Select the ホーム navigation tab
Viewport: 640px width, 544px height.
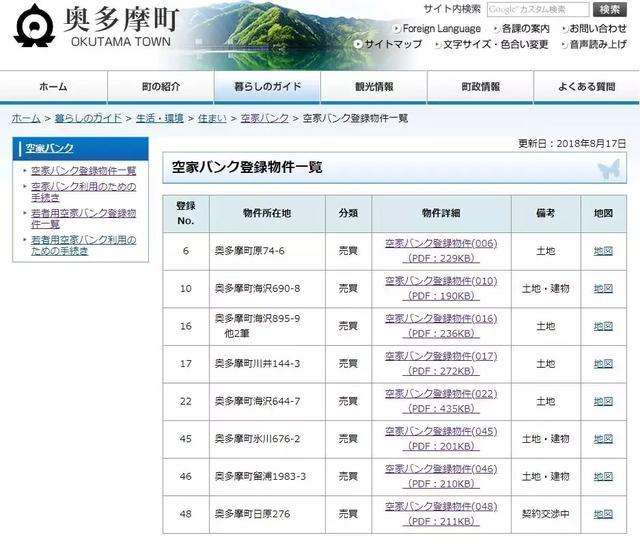coord(53,87)
